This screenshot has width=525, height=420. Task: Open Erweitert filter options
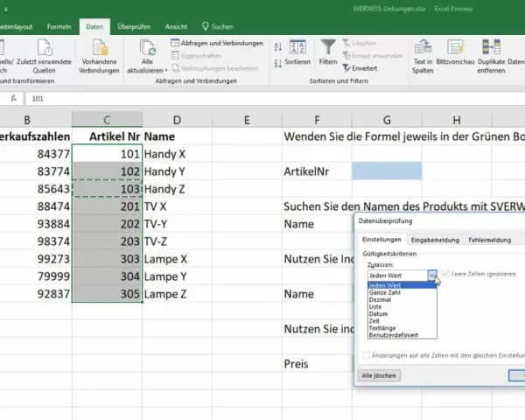[360, 68]
